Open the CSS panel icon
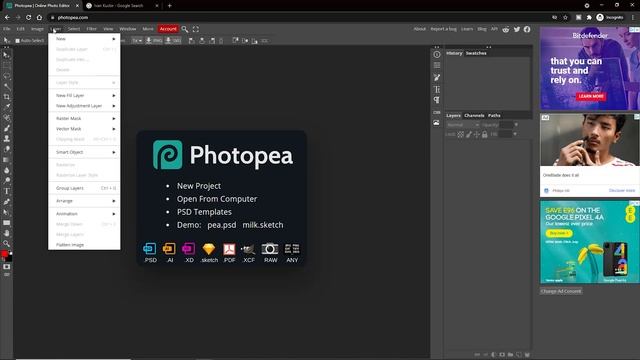This screenshot has height=360, width=640. click(x=437, y=112)
